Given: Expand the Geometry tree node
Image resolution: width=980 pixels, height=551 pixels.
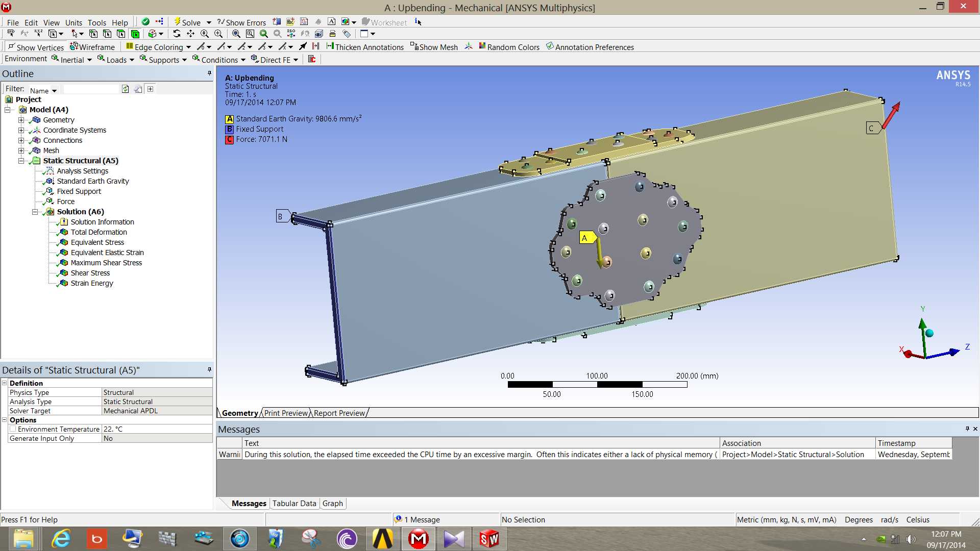Looking at the screenshot, I should click(x=21, y=120).
